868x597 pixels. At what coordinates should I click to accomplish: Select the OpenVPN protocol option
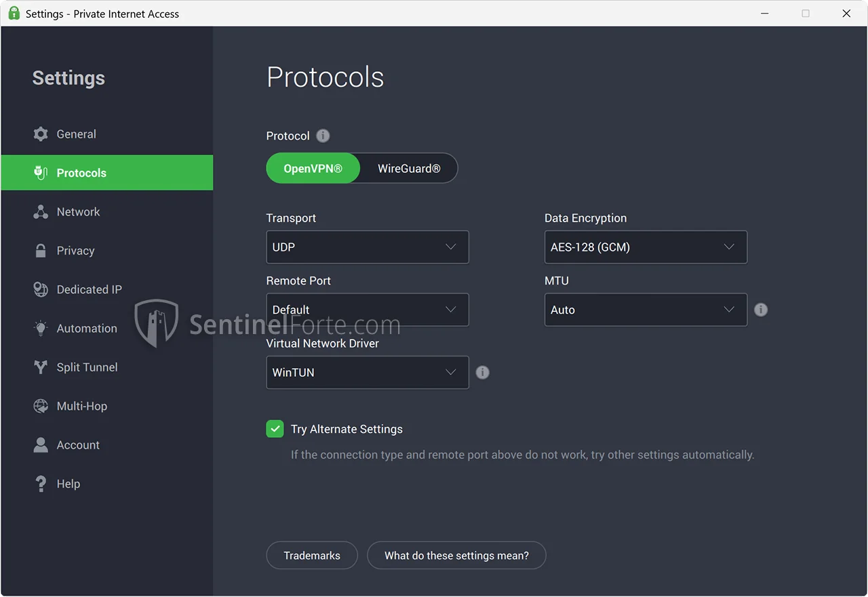313,168
